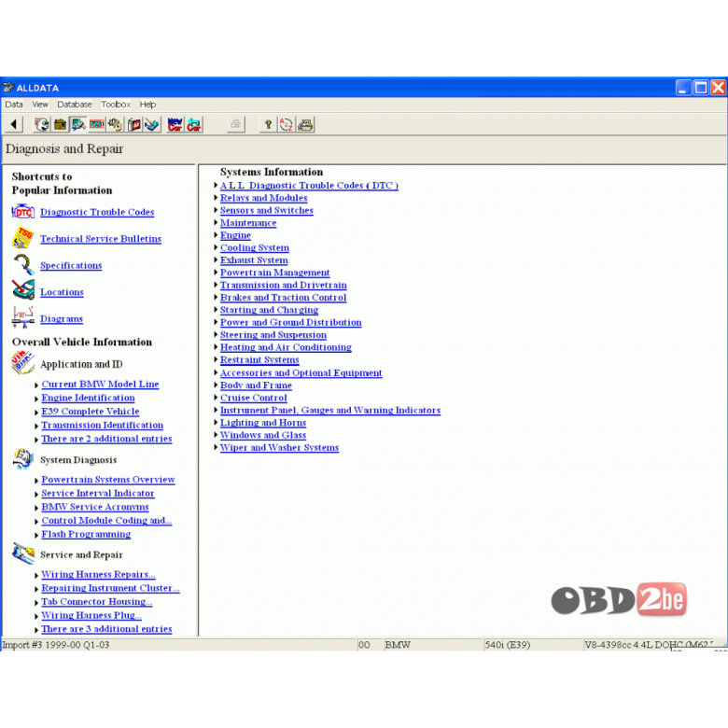Open the Wiper and Washer Systems link
The height and width of the screenshot is (728, 728).
pyautogui.click(x=279, y=448)
